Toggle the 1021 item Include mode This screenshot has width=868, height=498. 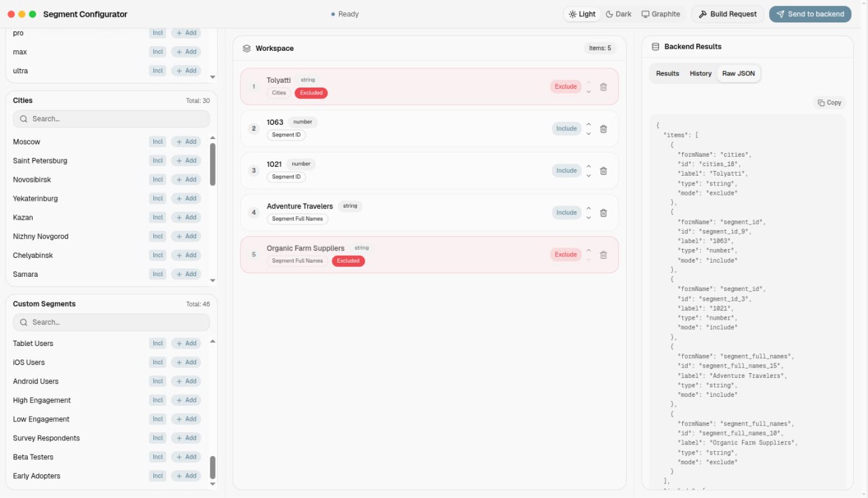tap(566, 171)
